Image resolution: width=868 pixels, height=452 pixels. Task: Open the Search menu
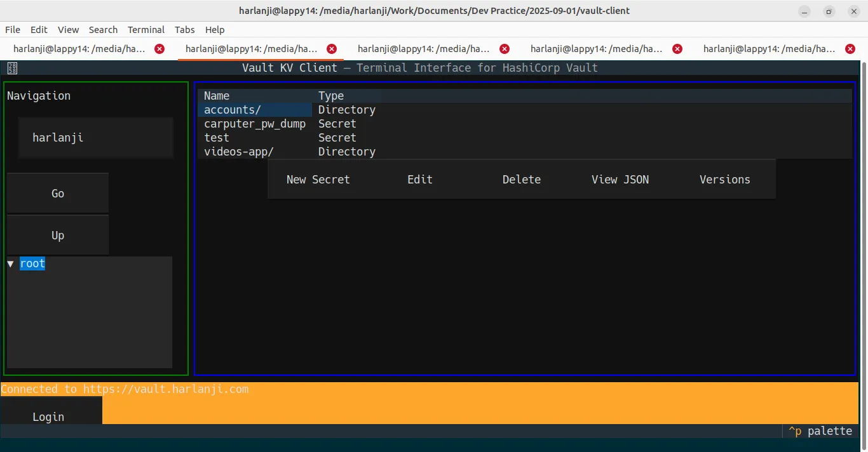pos(103,30)
